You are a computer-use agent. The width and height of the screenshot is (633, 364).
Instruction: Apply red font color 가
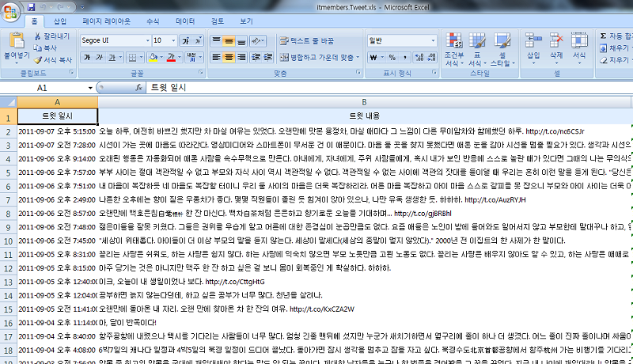tap(171, 58)
